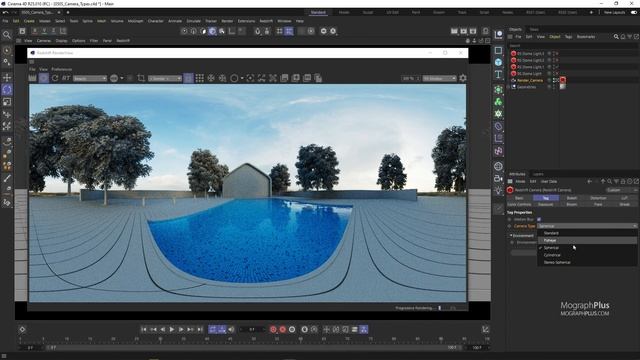Open MoGraph menu
The image size is (640, 360).
click(x=135, y=21)
